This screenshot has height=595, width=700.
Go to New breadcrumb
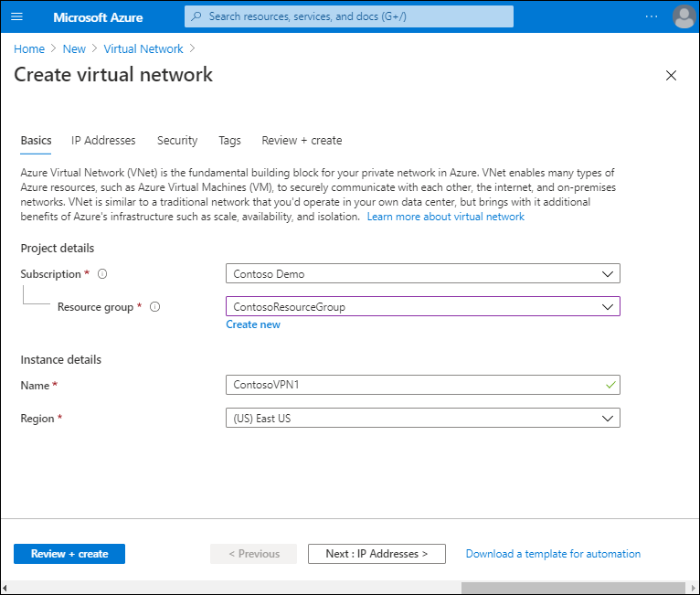(74, 49)
